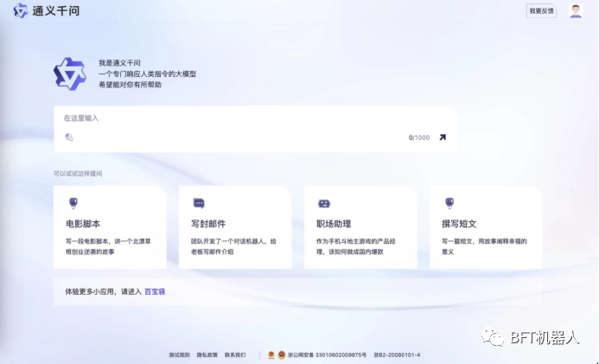This screenshot has width=599, height=364.
Task: Open the 隐私政策 footer link
Action: 207,354
